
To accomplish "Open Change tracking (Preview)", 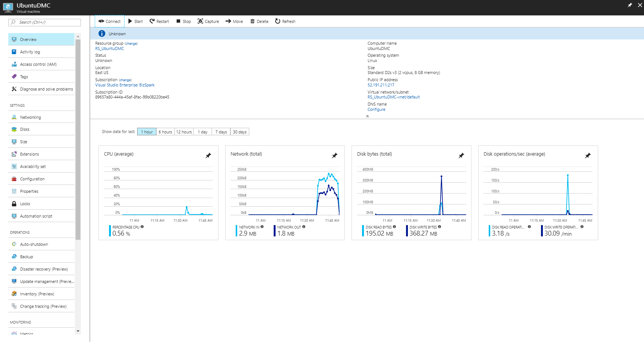I will click(x=41, y=306).
